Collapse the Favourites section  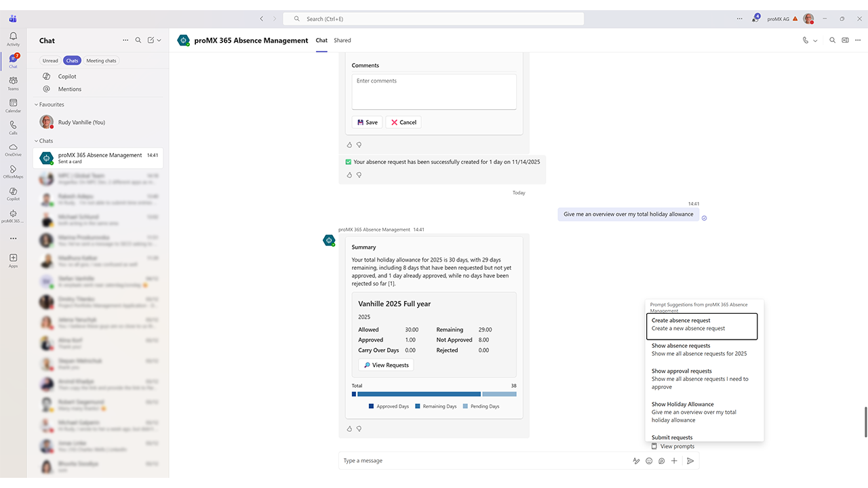point(49,104)
